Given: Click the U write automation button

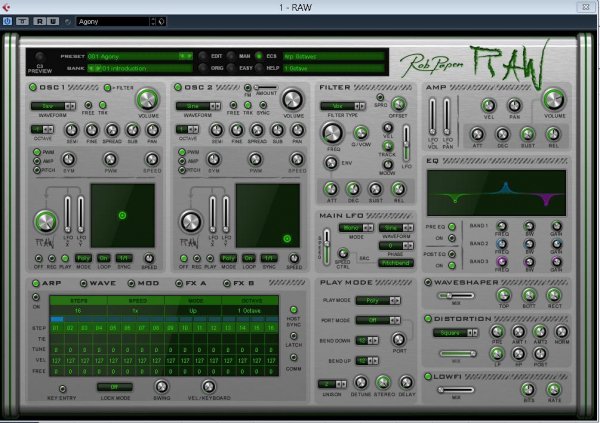Looking at the screenshot, I should [x=53, y=21].
